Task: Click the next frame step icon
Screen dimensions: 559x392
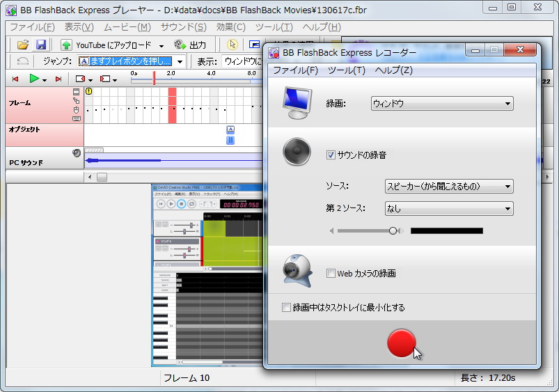Action: point(105,79)
